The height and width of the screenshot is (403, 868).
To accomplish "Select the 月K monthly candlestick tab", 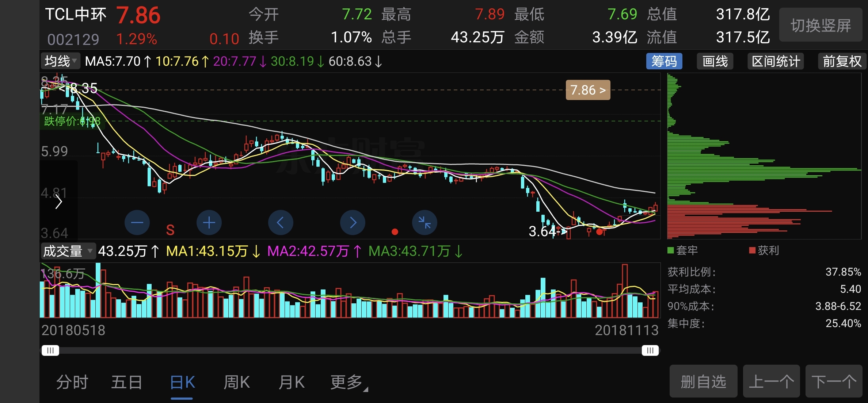I will click(291, 382).
